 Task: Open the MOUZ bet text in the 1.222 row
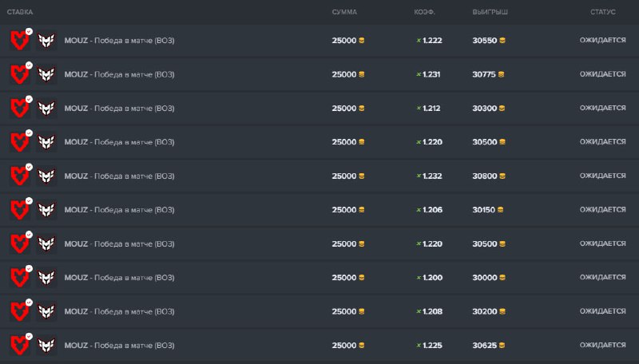[x=119, y=41]
